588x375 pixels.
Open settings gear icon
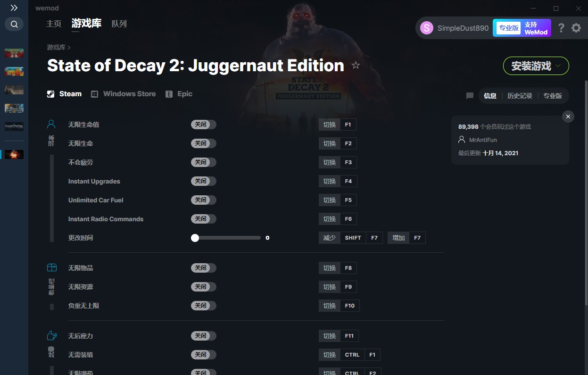(x=576, y=28)
